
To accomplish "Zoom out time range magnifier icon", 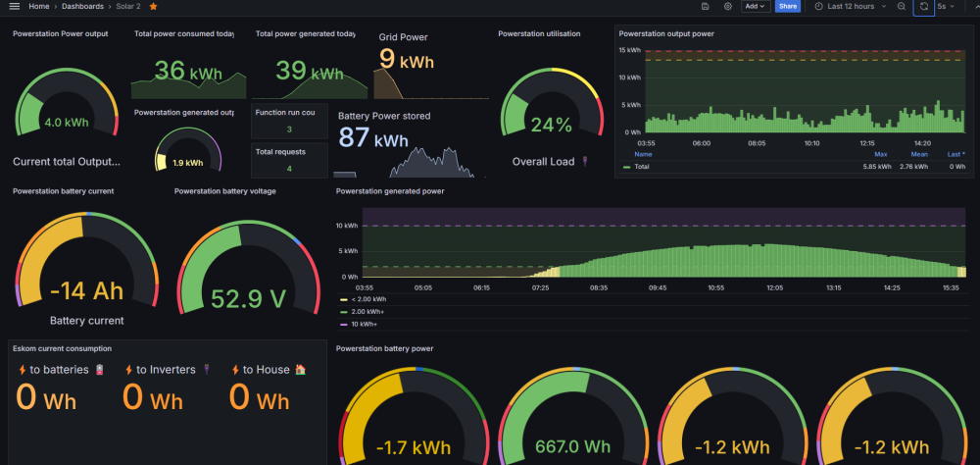I will pyautogui.click(x=902, y=6).
